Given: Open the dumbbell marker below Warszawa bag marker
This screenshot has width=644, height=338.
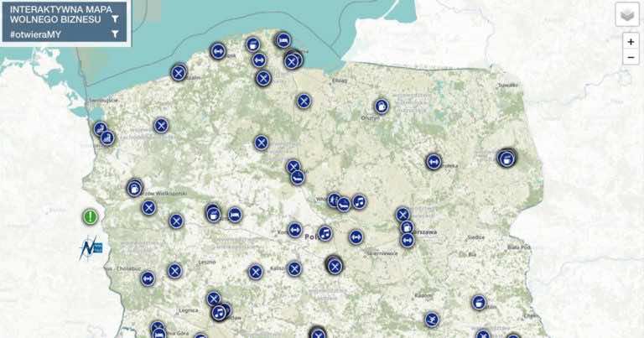Looking at the screenshot, I should 407,240.
